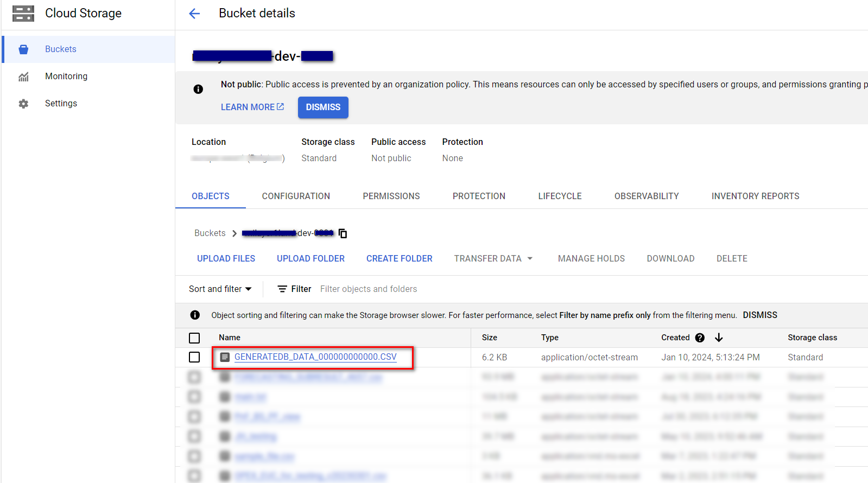Open the OBSERVABILITY tab
Viewport: 868px width, 483px height.
pos(647,196)
